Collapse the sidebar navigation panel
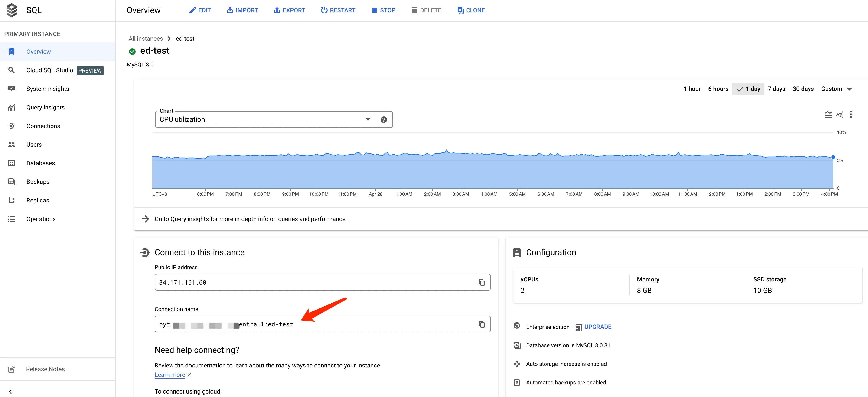Viewport: 868px width, 397px height. click(11, 392)
